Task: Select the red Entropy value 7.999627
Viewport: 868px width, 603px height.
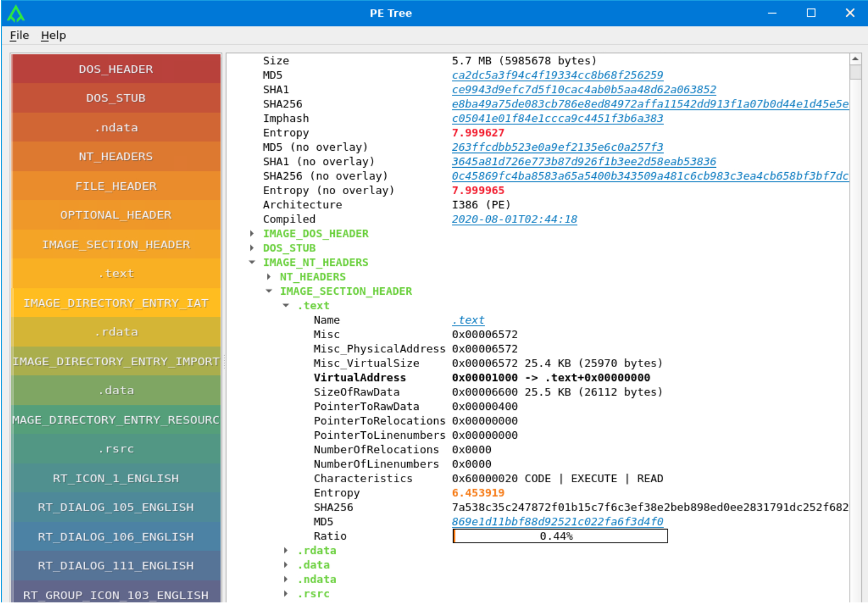Action: point(478,133)
